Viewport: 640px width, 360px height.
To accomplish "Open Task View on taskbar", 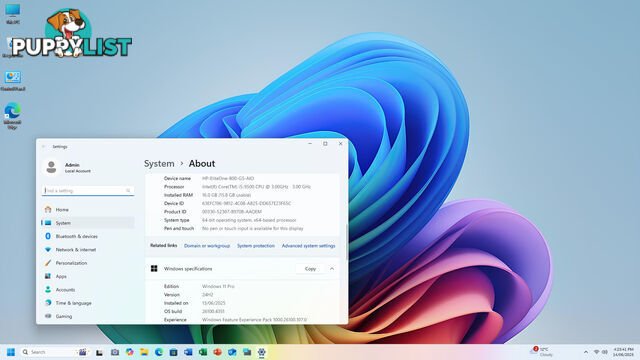I will pos(99,352).
